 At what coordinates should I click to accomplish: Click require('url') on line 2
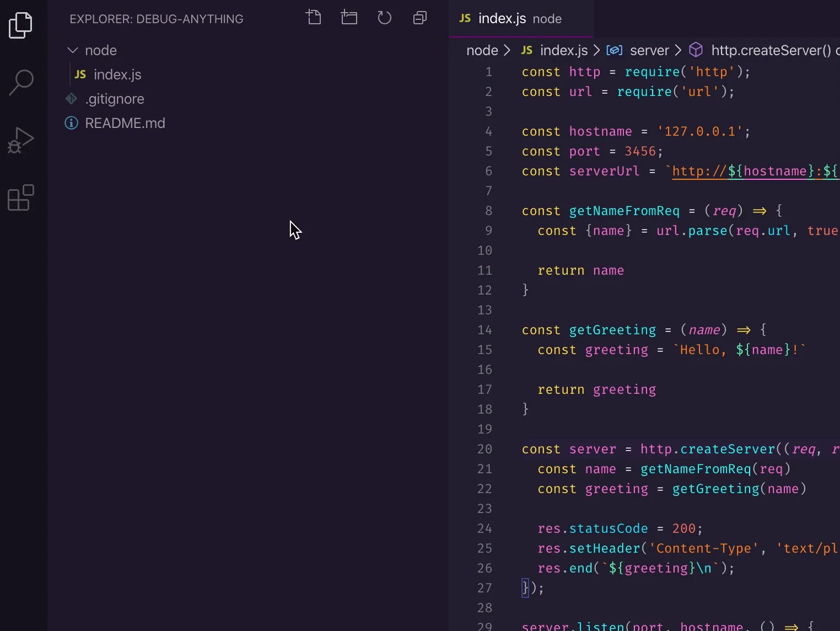point(671,92)
